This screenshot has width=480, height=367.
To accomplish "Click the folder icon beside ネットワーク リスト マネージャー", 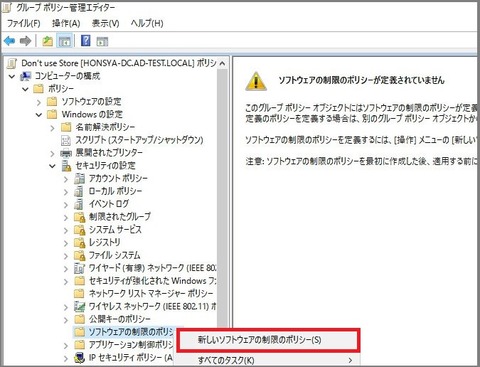I will click(x=79, y=293).
